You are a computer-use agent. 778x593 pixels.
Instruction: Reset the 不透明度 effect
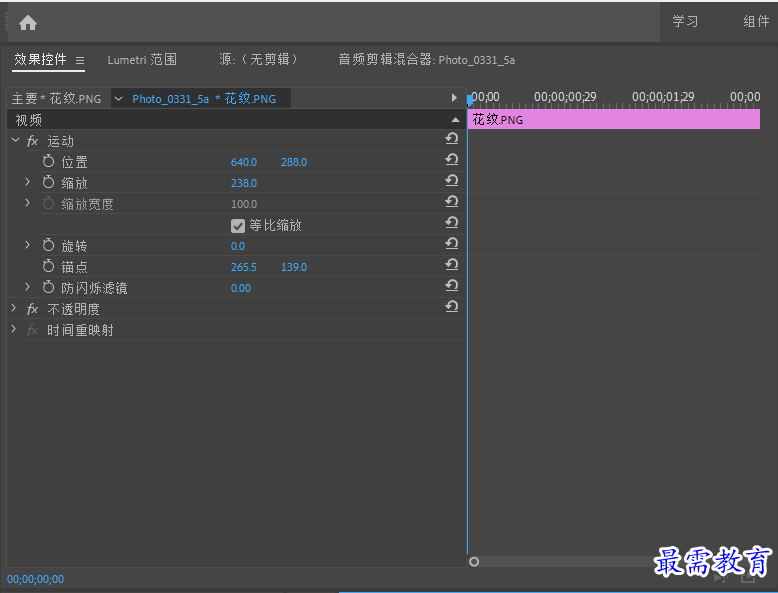pyautogui.click(x=452, y=307)
